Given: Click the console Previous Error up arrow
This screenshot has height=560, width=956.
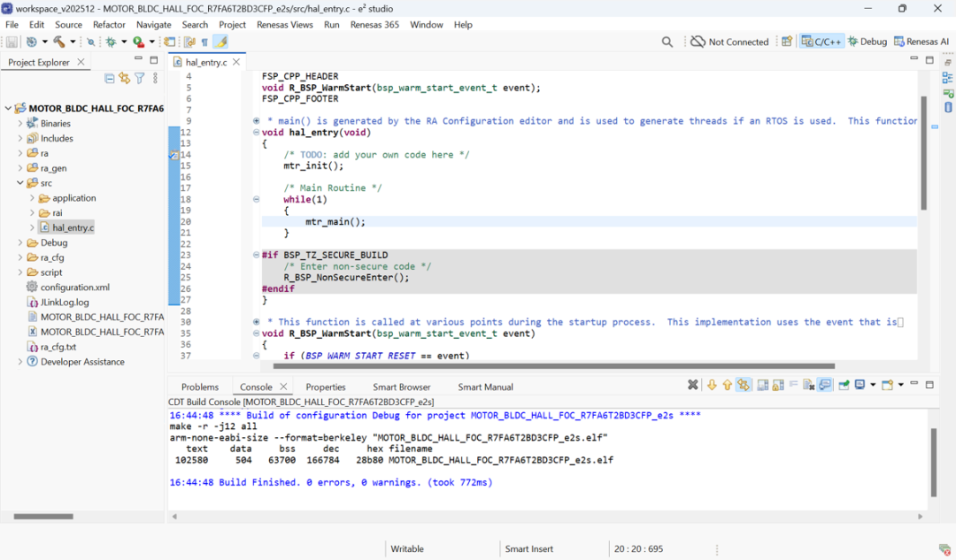Looking at the screenshot, I should 728,385.
